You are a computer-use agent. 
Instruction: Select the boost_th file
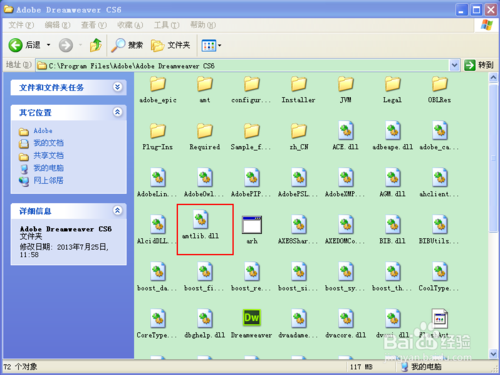392,277
